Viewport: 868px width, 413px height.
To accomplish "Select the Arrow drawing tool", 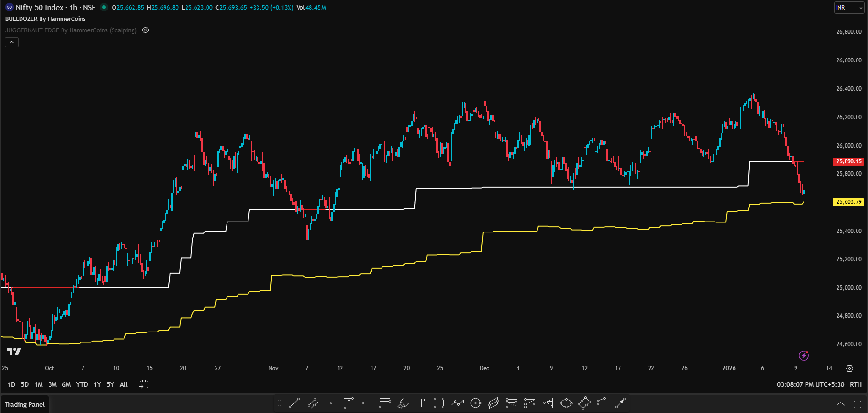I will 620,403.
